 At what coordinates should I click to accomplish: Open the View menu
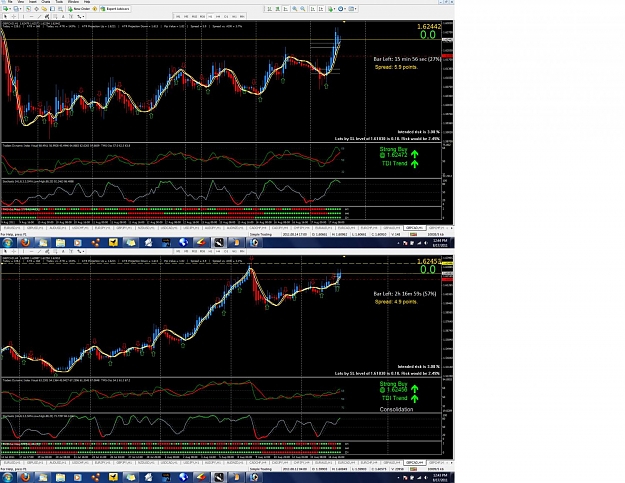(21, 2)
